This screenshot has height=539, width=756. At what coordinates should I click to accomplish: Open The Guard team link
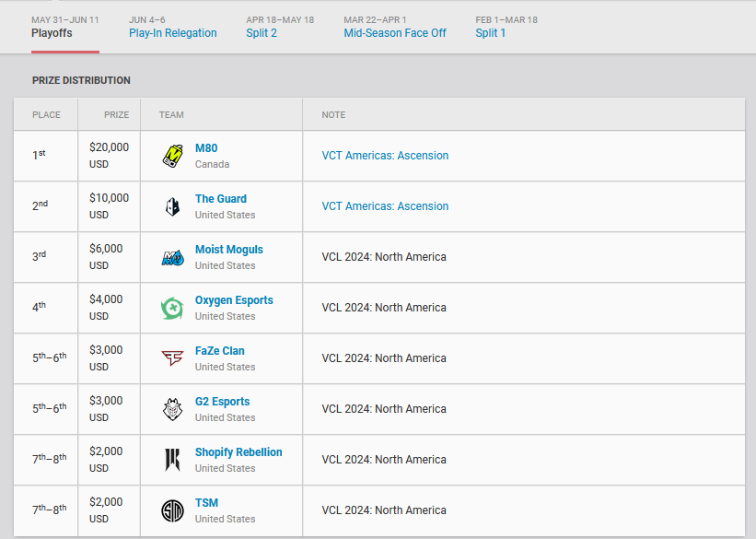221,199
